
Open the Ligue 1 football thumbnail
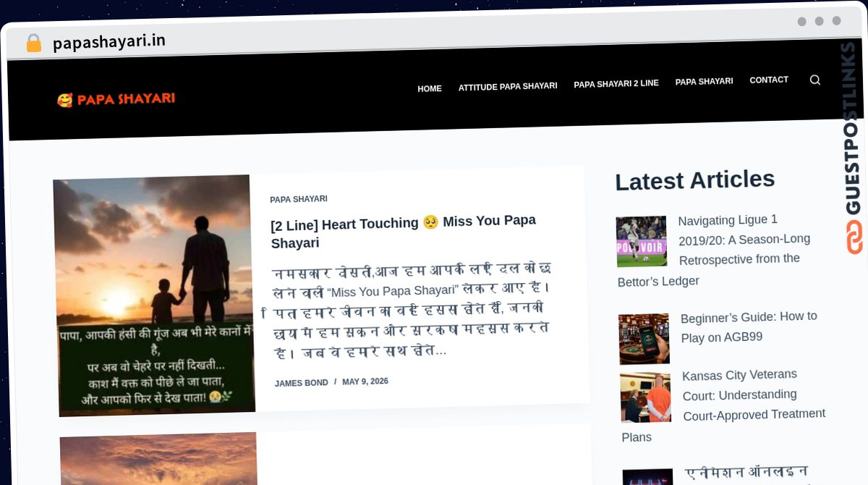[x=642, y=242]
